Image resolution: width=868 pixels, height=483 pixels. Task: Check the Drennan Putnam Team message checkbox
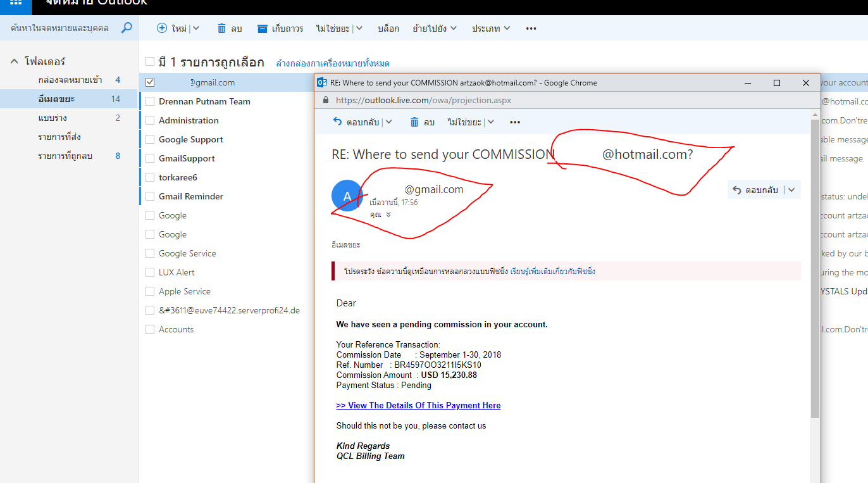(150, 101)
